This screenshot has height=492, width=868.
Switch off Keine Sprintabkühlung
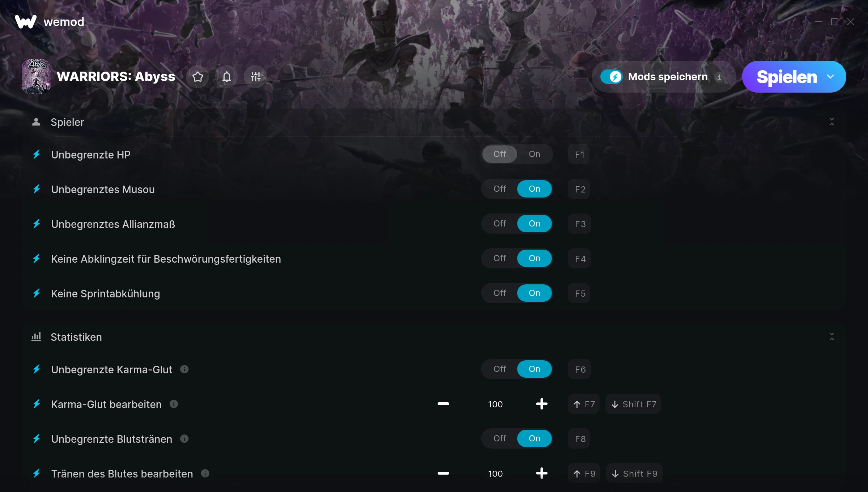pos(500,293)
